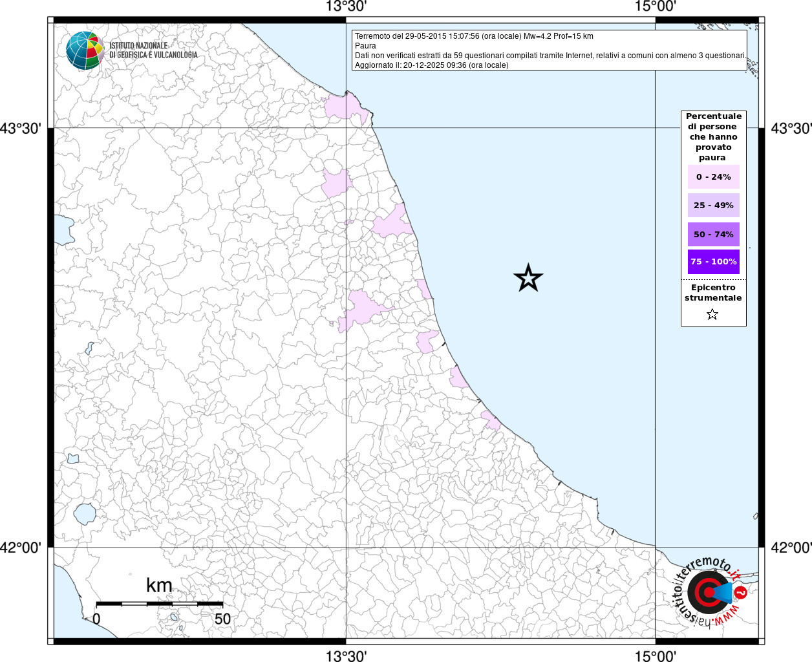Click the INGV globe logo

pyautogui.click(x=85, y=50)
